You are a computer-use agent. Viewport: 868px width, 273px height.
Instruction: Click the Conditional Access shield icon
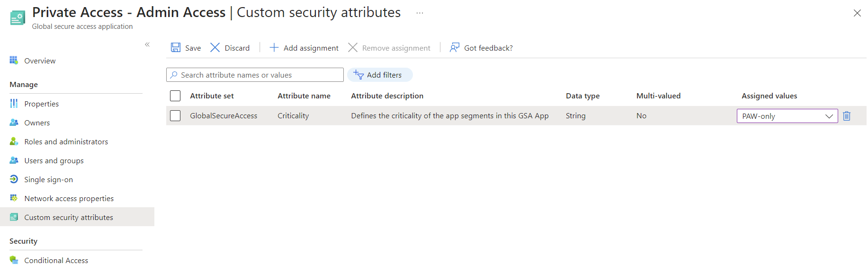point(14,260)
